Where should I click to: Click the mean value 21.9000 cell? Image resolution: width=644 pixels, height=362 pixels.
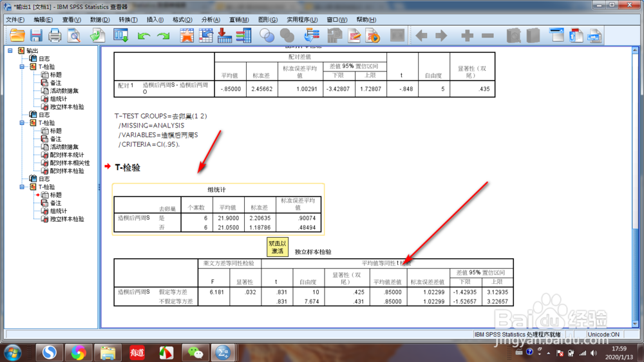click(229, 218)
